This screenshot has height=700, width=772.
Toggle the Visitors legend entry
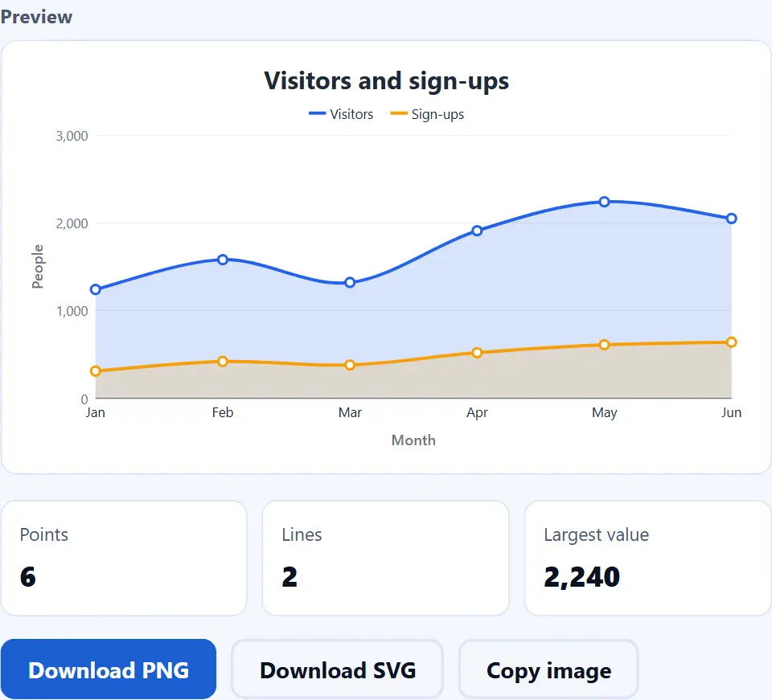[341, 114]
